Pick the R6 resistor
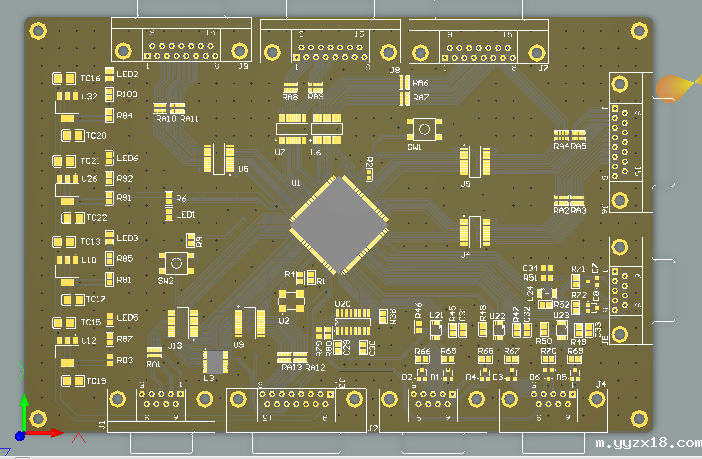Viewport: 702px width, 459px height. [167, 199]
